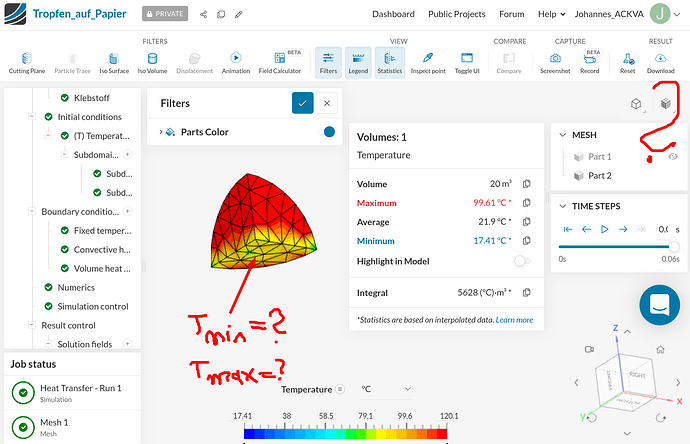Add a Subdomain with plus button

128,154
